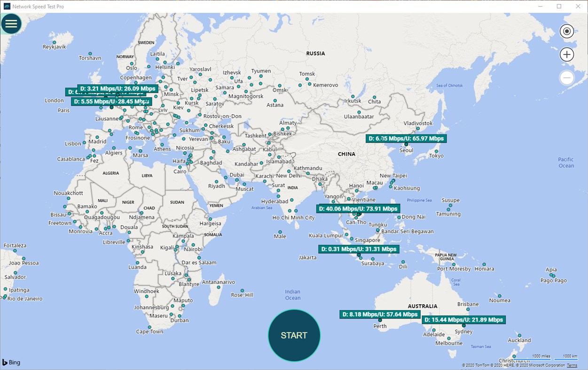Click the Ulaanbaatar server dot

pos(359,112)
